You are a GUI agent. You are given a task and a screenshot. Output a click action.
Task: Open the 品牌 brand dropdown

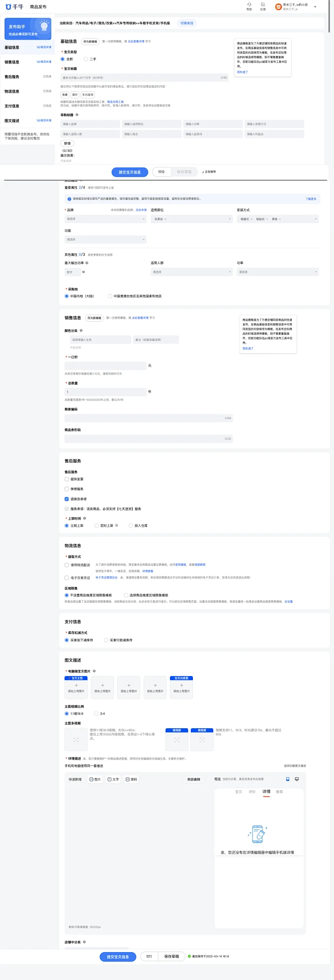coord(106,219)
